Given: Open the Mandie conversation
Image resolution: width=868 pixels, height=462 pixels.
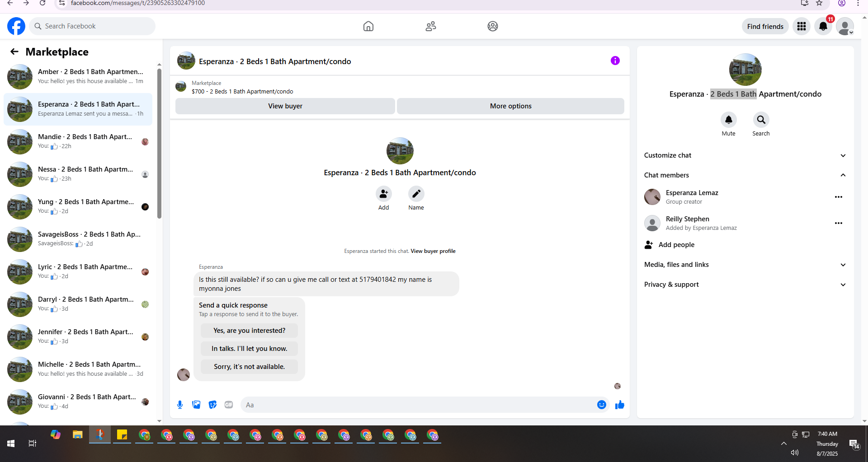Looking at the screenshot, I should pos(78,141).
